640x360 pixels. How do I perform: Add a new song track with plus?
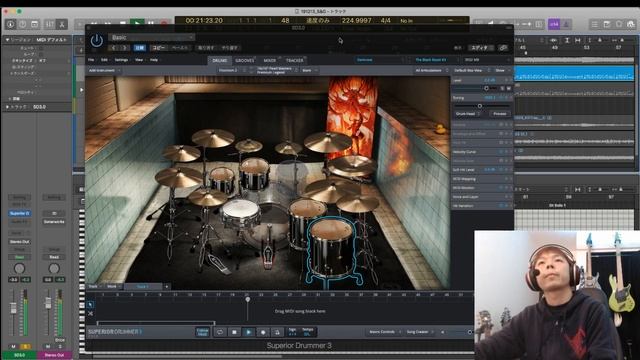pyautogui.click(x=167, y=287)
